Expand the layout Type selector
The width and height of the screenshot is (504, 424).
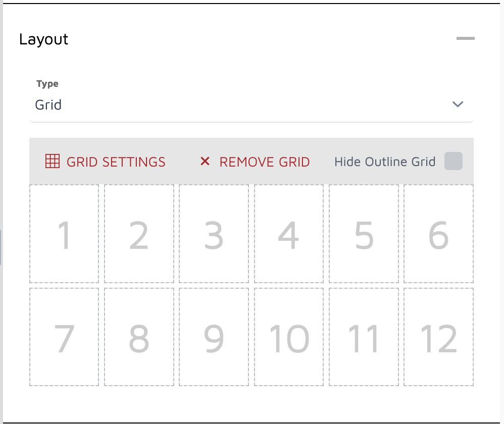(x=253, y=104)
